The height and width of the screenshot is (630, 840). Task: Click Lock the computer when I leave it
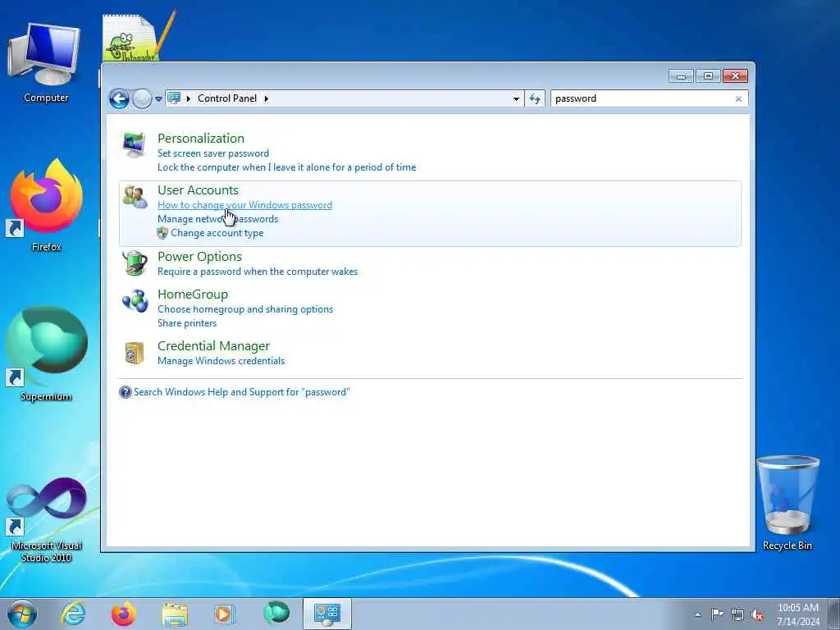point(286,167)
